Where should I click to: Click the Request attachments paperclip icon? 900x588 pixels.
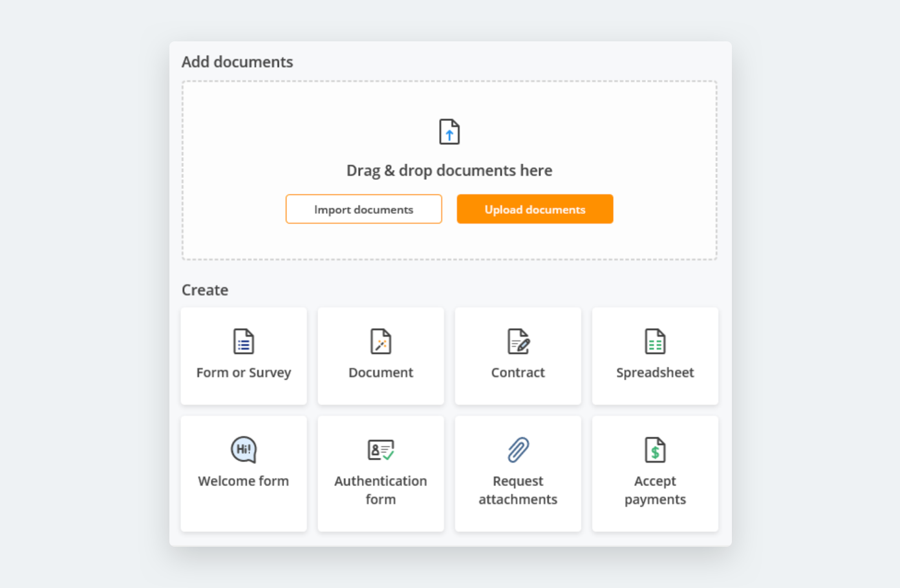pyautogui.click(x=518, y=450)
